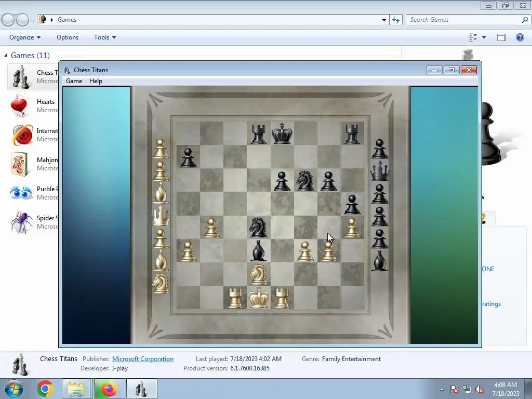The width and height of the screenshot is (532, 399).
Task: Select Purble Place in the games list
Action: (33, 193)
